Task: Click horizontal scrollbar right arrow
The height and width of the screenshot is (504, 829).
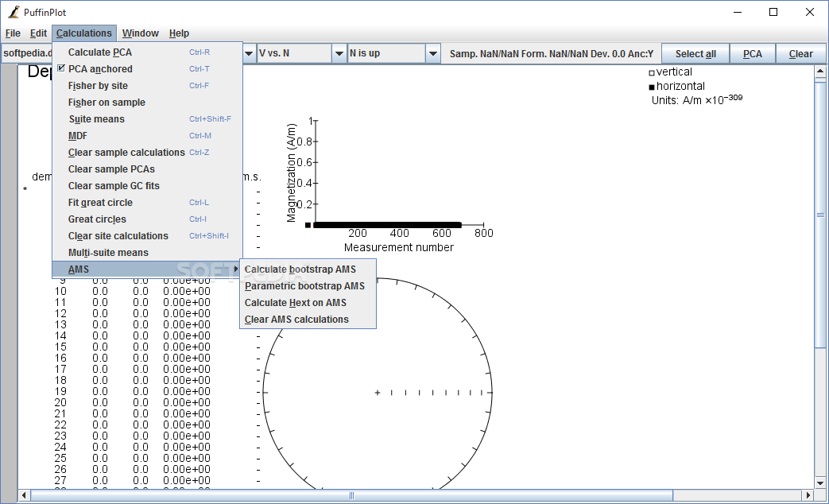Action: [808, 495]
